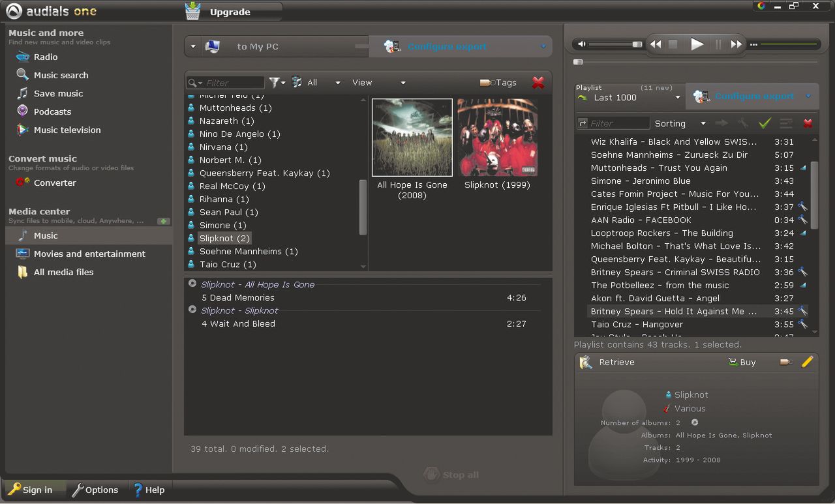
Task: Expand playlist Configure export dropdown arrow
Action: click(808, 96)
